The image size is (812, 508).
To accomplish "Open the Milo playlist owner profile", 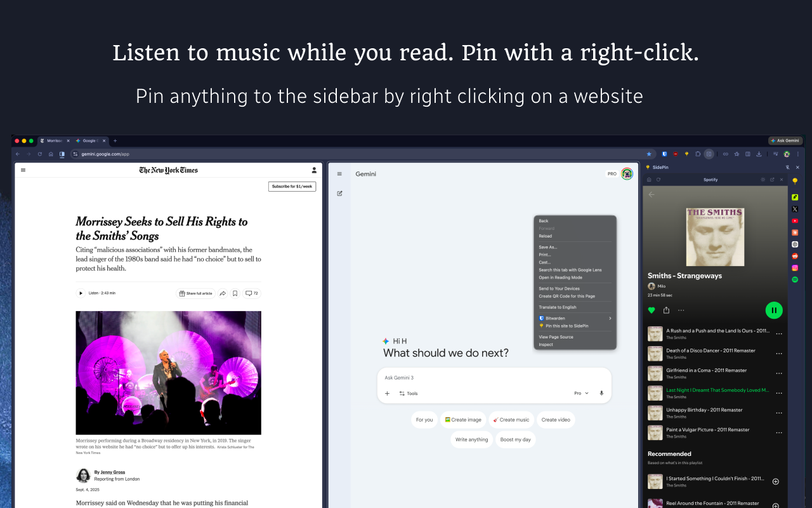I will (x=657, y=286).
